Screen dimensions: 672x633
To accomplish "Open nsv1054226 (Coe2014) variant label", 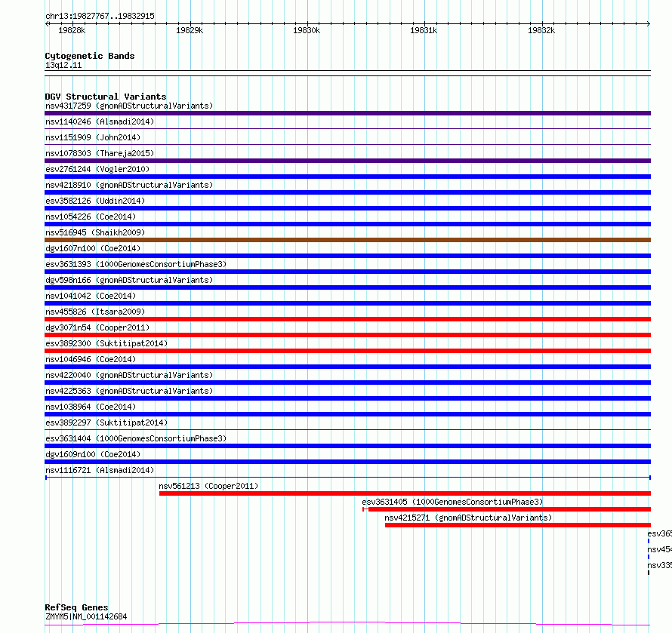I will [x=91, y=217].
